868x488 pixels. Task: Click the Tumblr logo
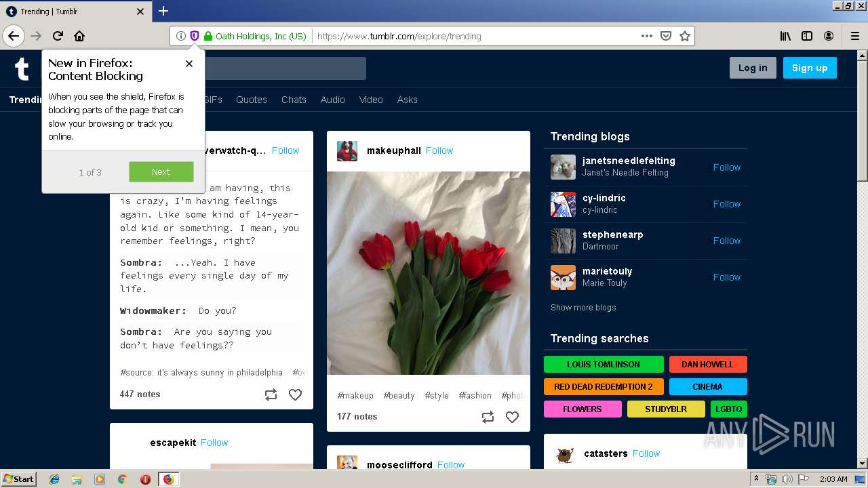point(22,68)
